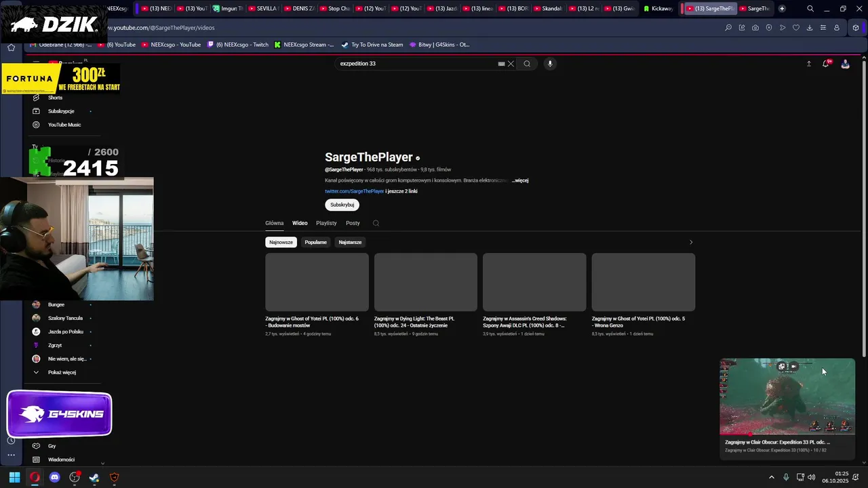868x488 pixels.
Task: Click the Subskrybuj button
Action: 342,205
